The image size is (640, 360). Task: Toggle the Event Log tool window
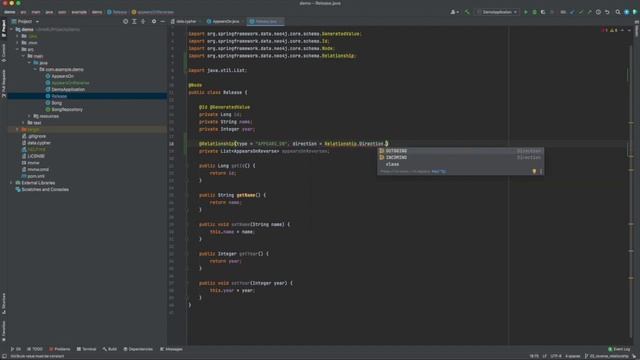click(x=619, y=349)
